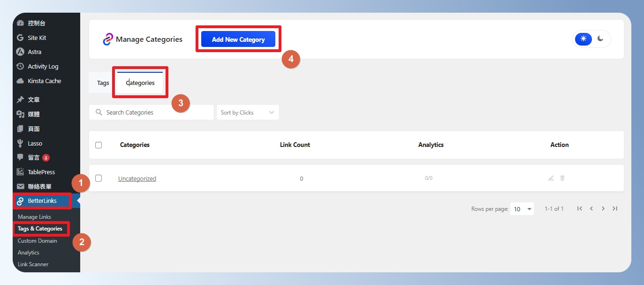Screen dimensions: 644x285
Task: Jump to last page arrow icon
Action: point(615,208)
